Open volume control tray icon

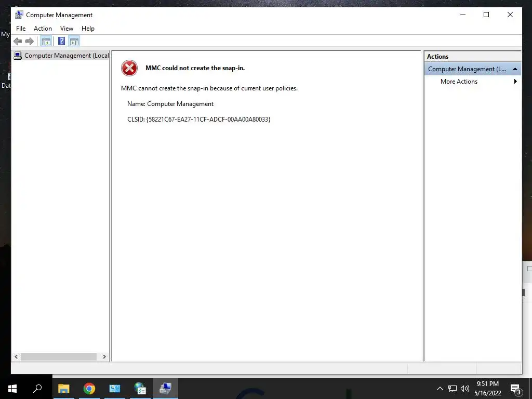coord(465,389)
